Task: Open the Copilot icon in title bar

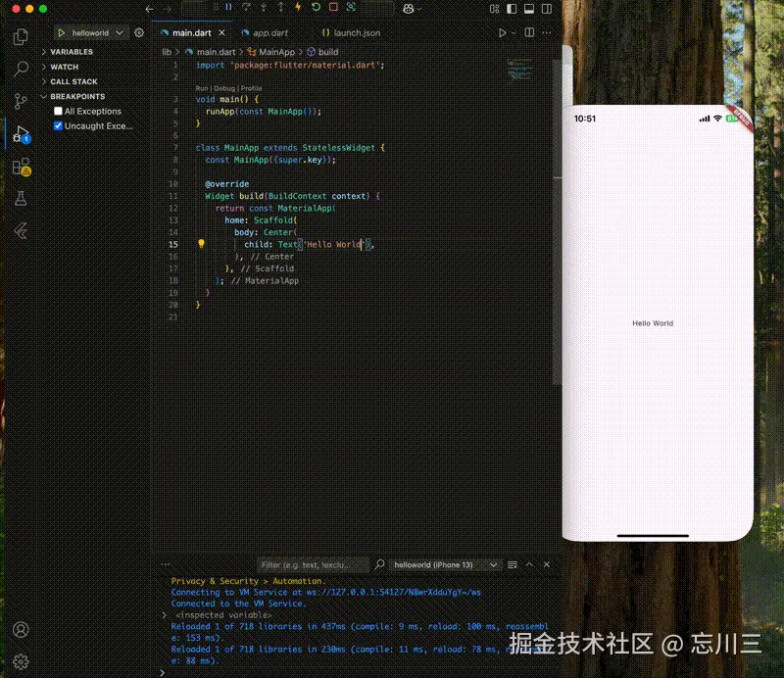Action: point(409,9)
